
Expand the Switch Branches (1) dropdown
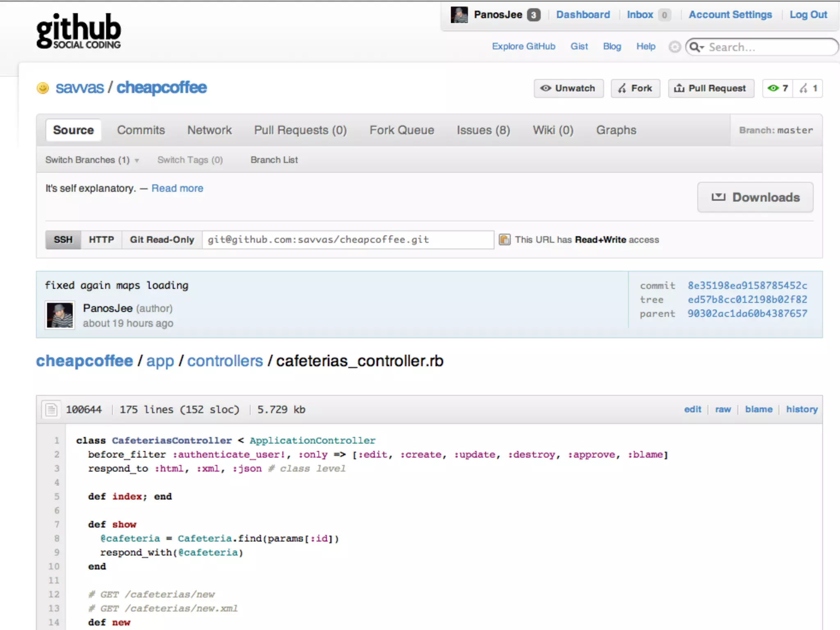(92, 160)
